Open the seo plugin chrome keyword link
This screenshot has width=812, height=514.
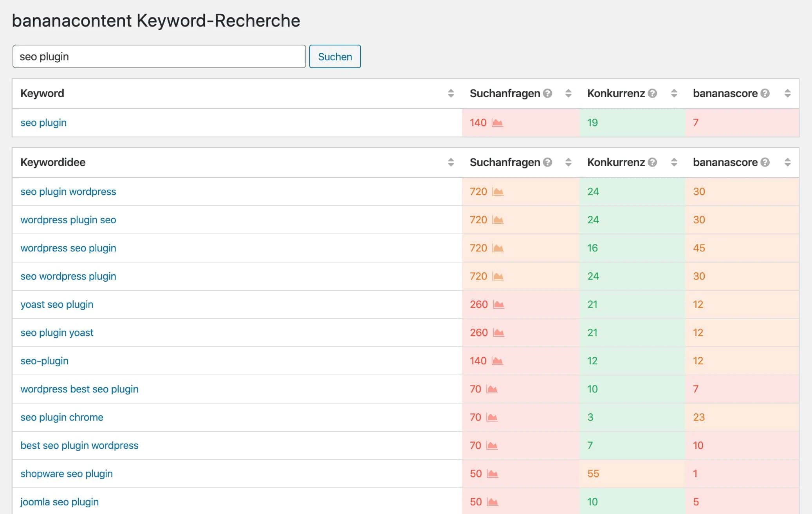(x=61, y=417)
